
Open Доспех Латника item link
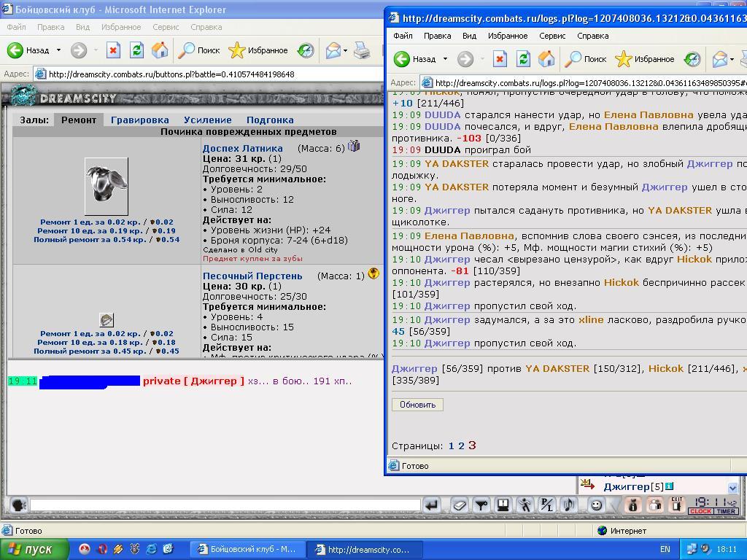click(x=242, y=148)
